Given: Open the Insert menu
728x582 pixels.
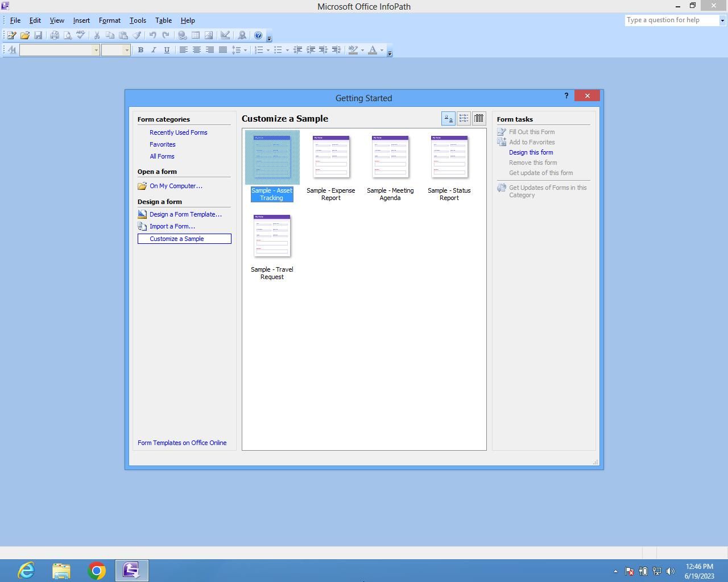Looking at the screenshot, I should pos(81,20).
